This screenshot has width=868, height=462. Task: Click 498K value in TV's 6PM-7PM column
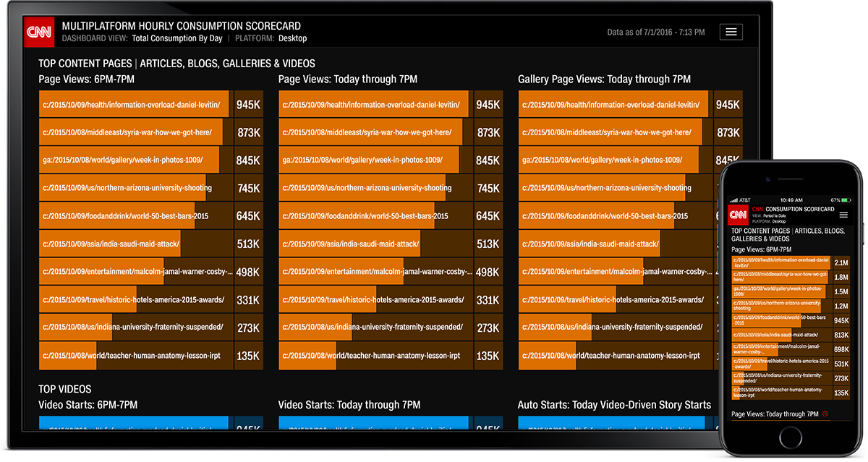248,272
